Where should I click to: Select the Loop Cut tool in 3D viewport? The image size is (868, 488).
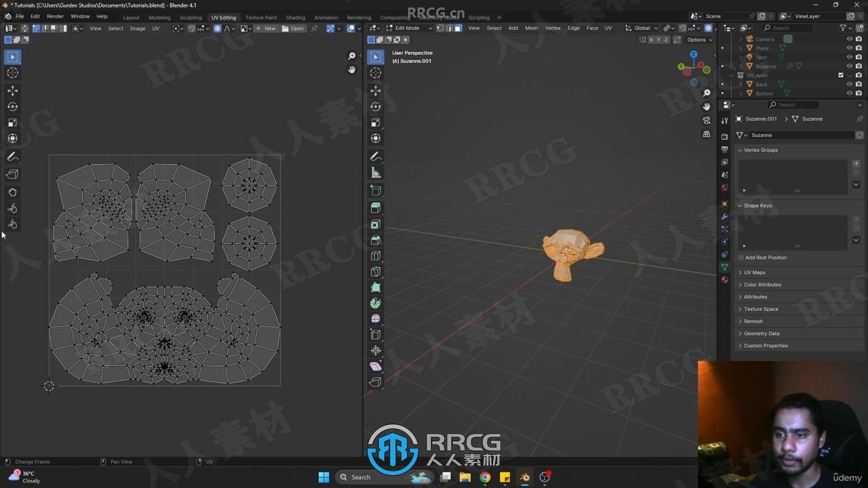[x=376, y=256]
